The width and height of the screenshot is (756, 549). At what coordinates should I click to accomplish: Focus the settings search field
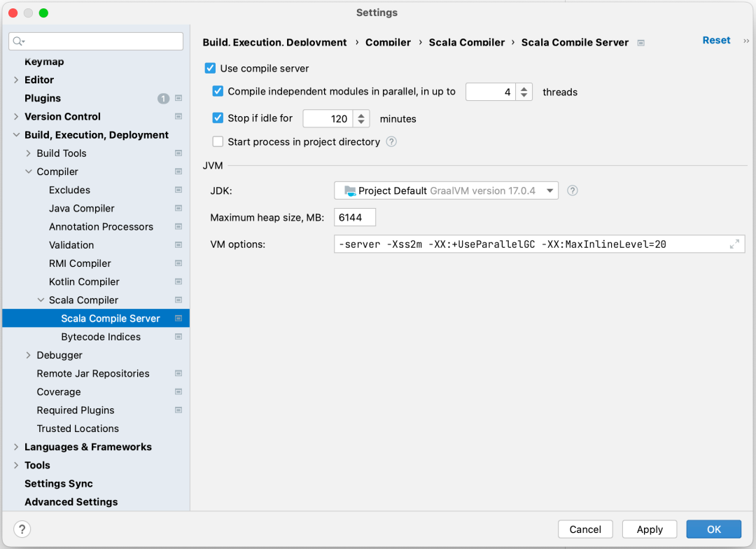click(x=96, y=41)
